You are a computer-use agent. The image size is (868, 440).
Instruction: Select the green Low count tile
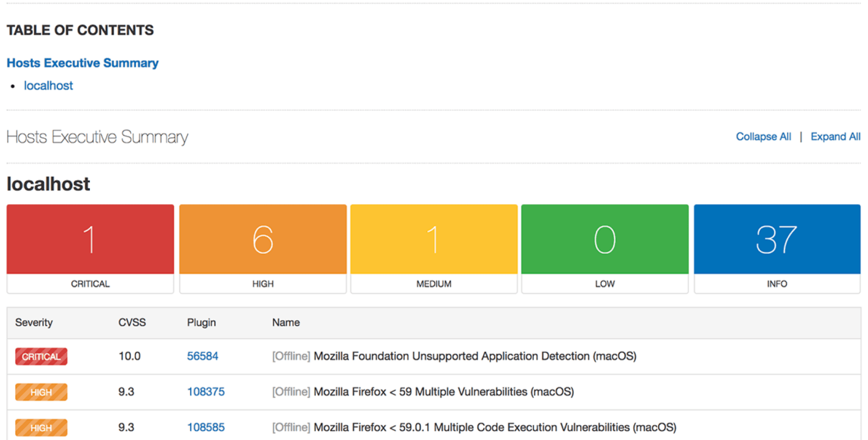(x=604, y=240)
